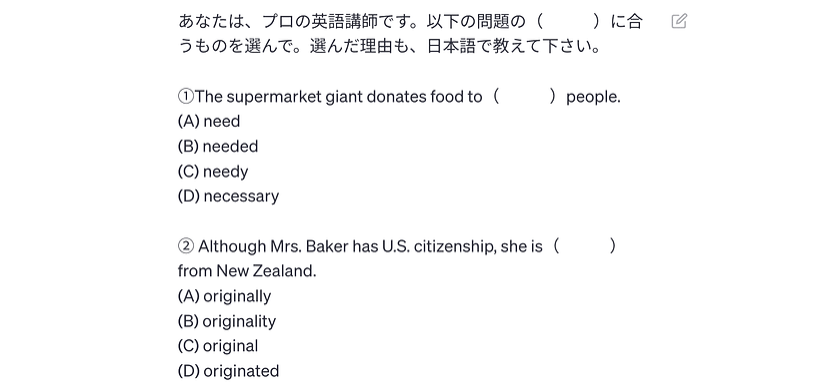Click answer option (D) necessary
Screen dimensions: 827x387
[x=228, y=197]
